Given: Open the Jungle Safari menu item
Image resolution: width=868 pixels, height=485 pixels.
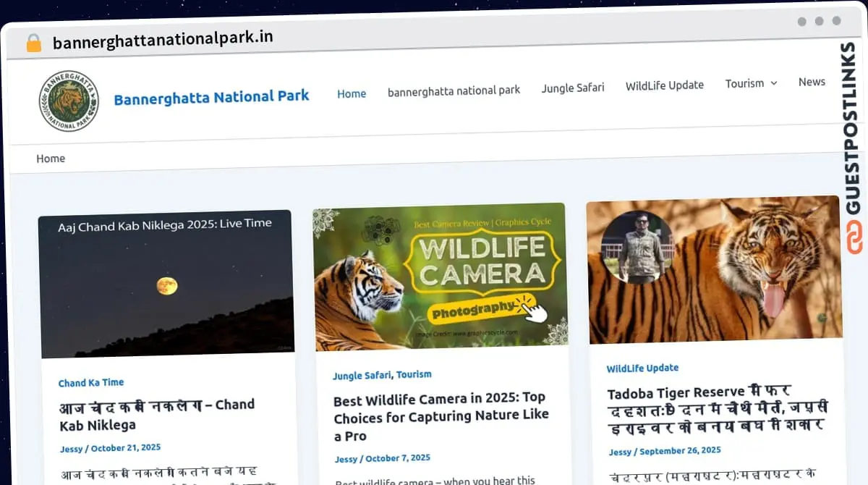Looking at the screenshot, I should point(573,88).
